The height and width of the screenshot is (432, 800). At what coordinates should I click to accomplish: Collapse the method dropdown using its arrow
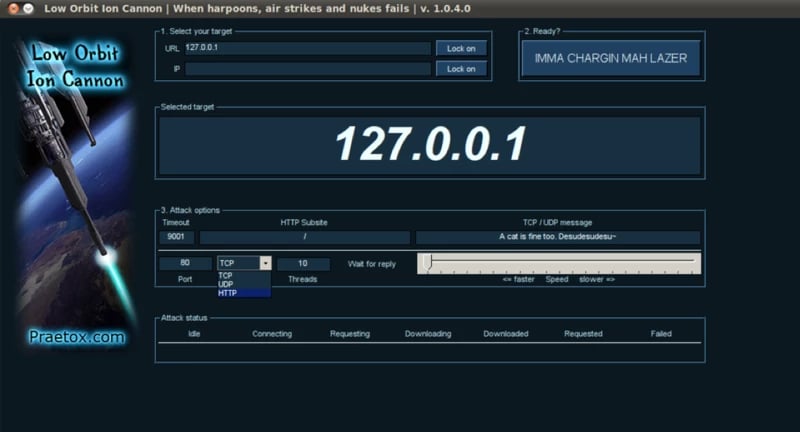click(265, 263)
